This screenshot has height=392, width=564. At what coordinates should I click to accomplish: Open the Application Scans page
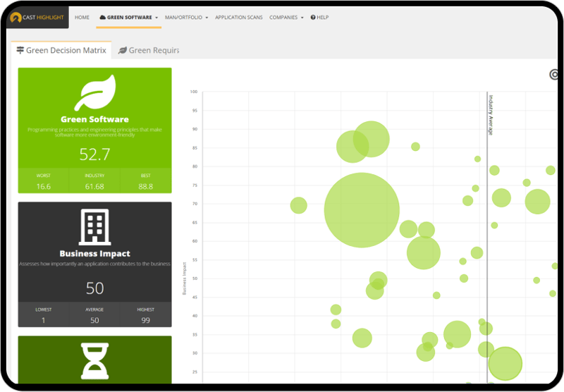click(x=238, y=17)
